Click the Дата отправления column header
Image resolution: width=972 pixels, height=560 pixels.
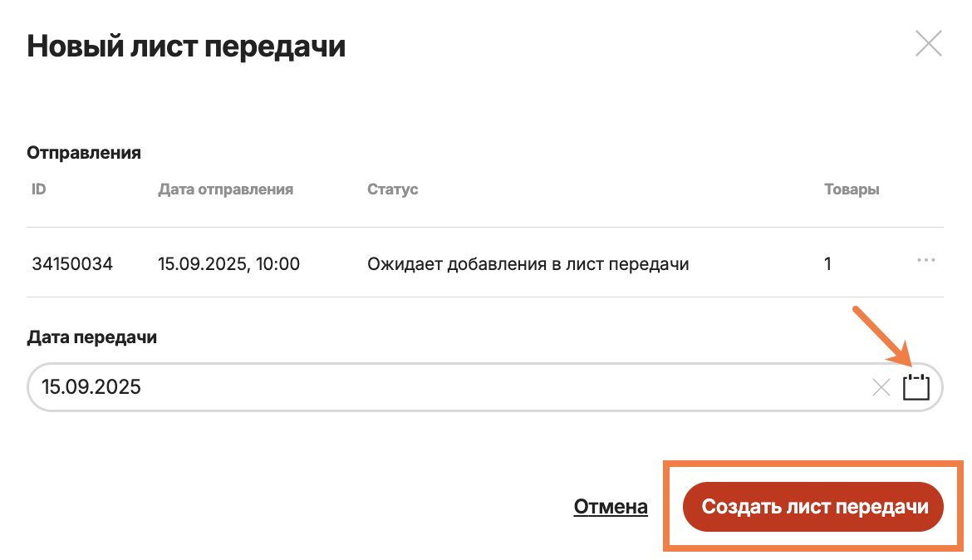225,189
